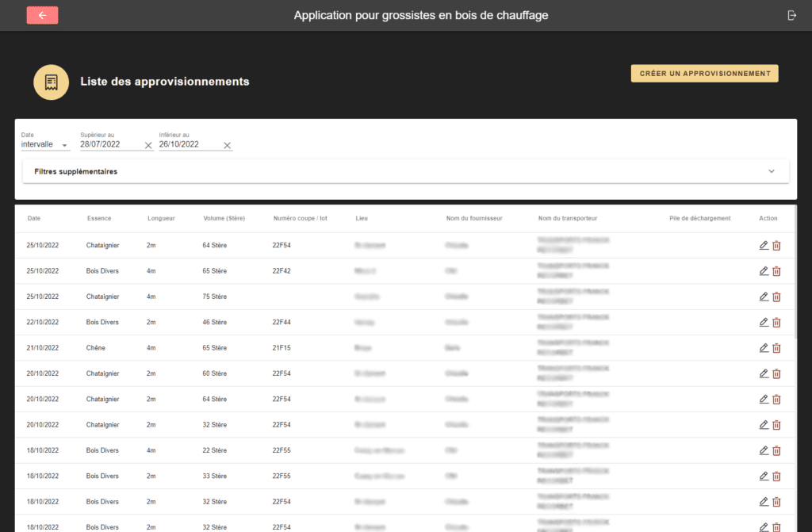Click the 'CRÉER UN APPROVISIONNEMENT' button
The height and width of the screenshot is (532, 812).
pyautogui.click(x=704, y=73)
